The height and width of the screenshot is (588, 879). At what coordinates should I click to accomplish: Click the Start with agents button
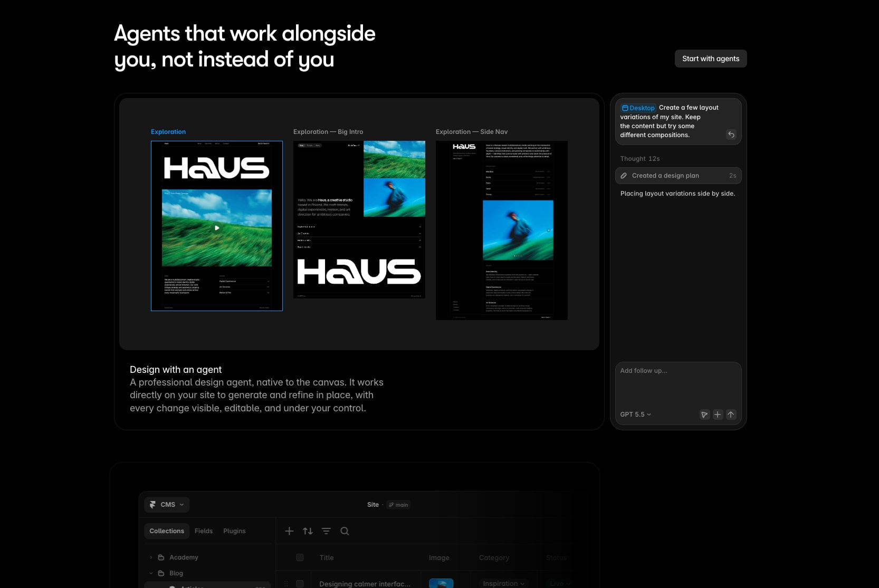coord(711,59)
